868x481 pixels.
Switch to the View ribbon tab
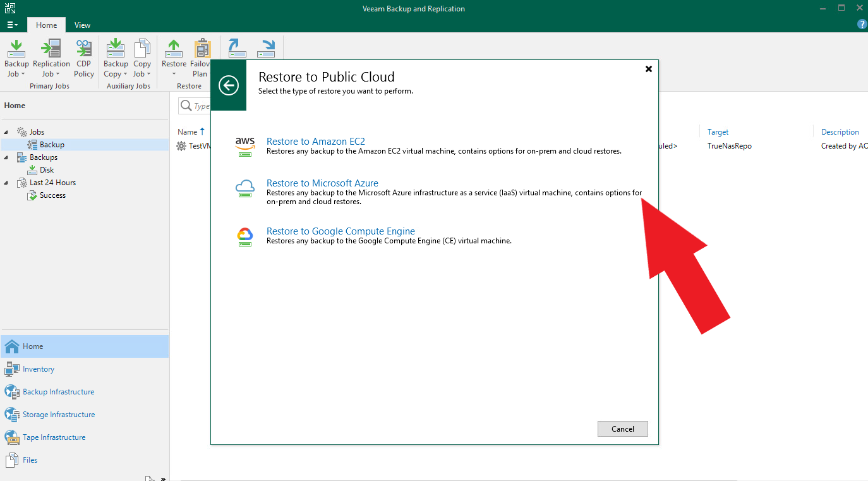[82, 25]
